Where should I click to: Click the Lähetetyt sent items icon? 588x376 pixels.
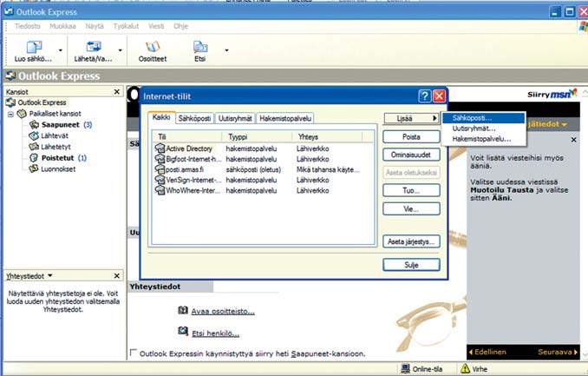coord(34,147)
